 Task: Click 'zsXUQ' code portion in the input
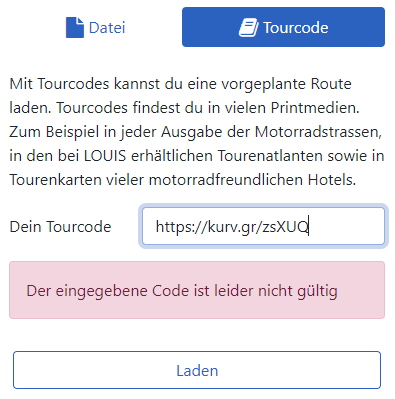(x=286, y=227)
